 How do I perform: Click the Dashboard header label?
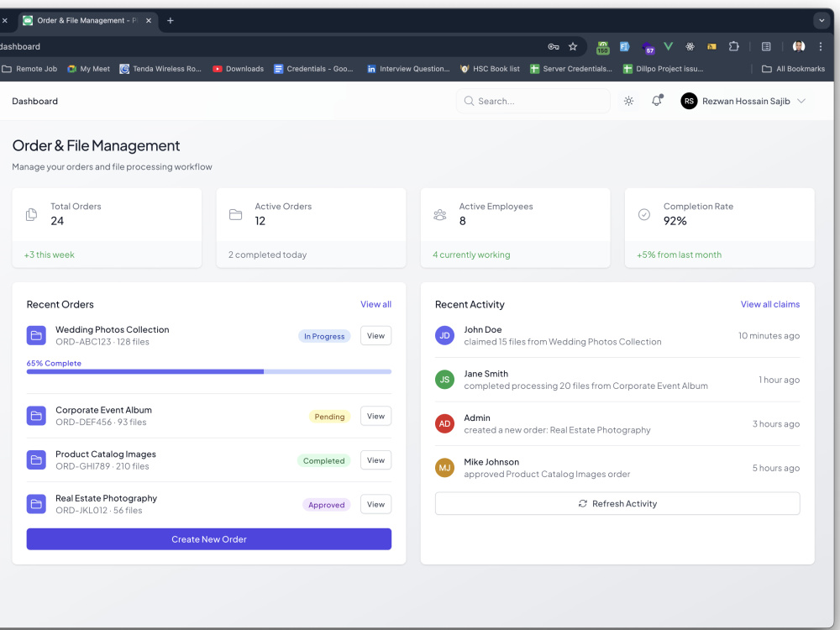(34, 101)
